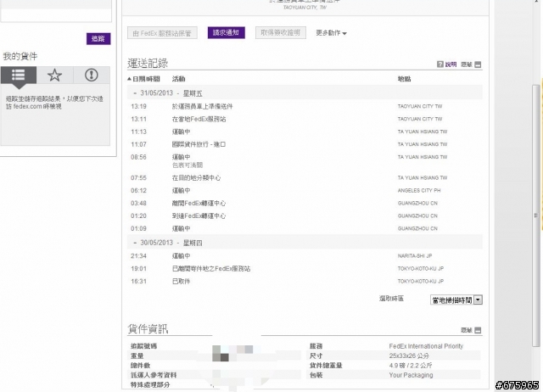Viewport: 543px width, 392px height.
Task: Click the purple 追蹤 track button
Action: (x=98, y=38)
